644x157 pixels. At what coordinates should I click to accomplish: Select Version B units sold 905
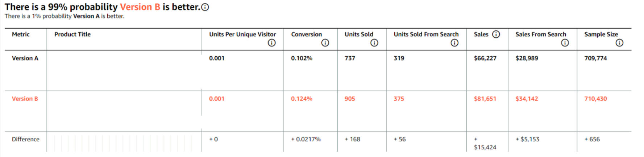(350, 99)
